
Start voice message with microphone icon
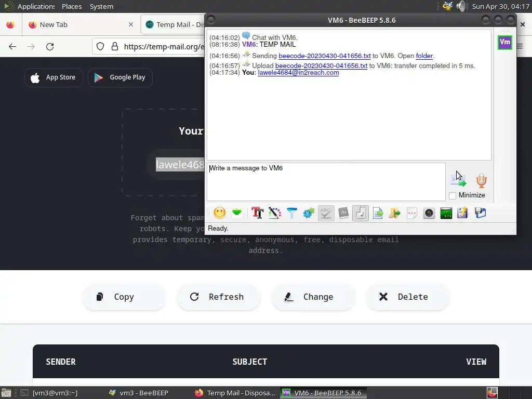(x=481, y=180)
